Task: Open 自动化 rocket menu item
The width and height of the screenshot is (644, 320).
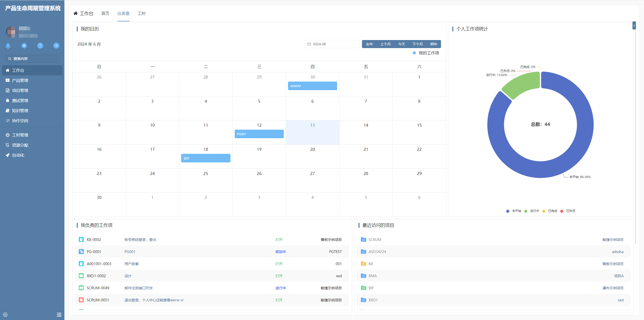Action: point(18,155)
